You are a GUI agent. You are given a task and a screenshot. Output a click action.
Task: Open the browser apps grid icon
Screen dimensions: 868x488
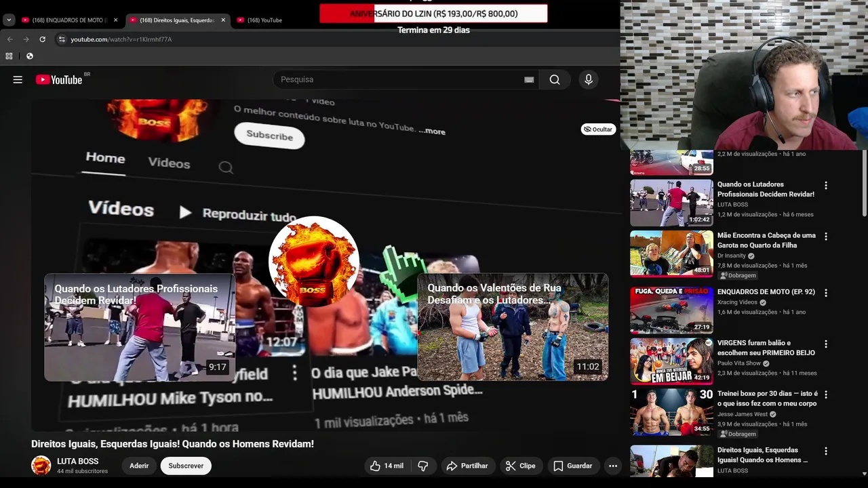click(x=9, y=56)
